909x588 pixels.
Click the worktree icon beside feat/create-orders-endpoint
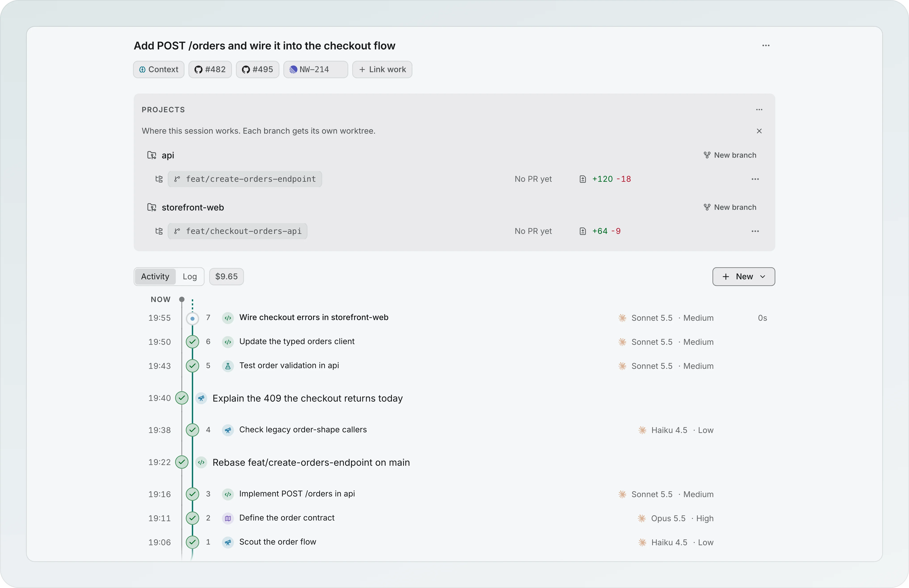pyautogui.click(x=159, y=179)
